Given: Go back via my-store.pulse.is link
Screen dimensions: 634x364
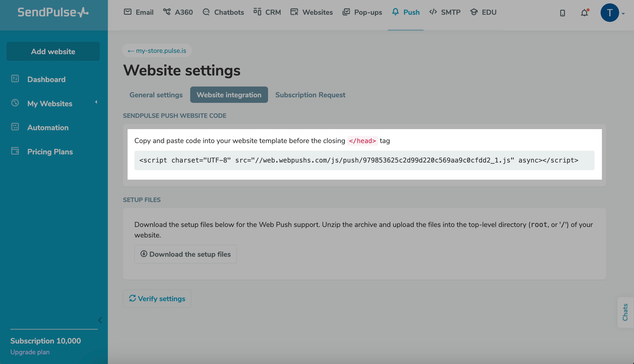Looking at the screenshot, I should [157, 51].
